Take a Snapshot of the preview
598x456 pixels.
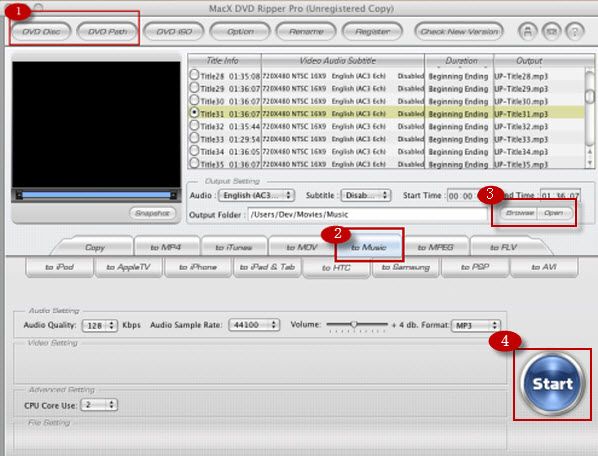tap(153, 213)
